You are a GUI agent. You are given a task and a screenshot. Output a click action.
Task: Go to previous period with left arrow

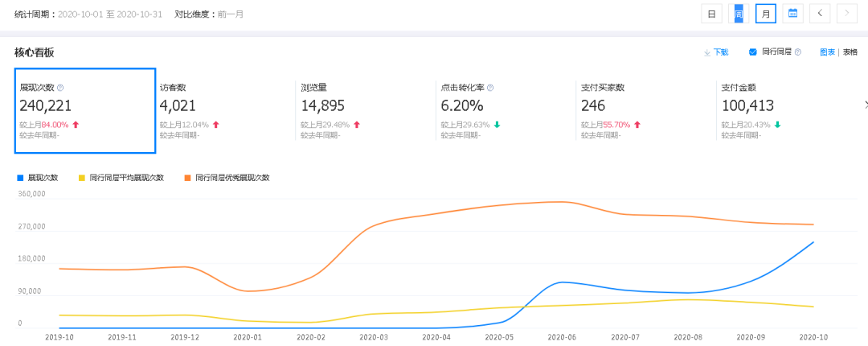pyautogui.click(x=820, y=13)
